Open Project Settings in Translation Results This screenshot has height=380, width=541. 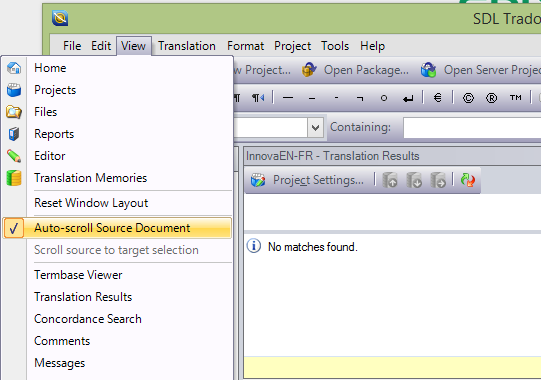307,180
